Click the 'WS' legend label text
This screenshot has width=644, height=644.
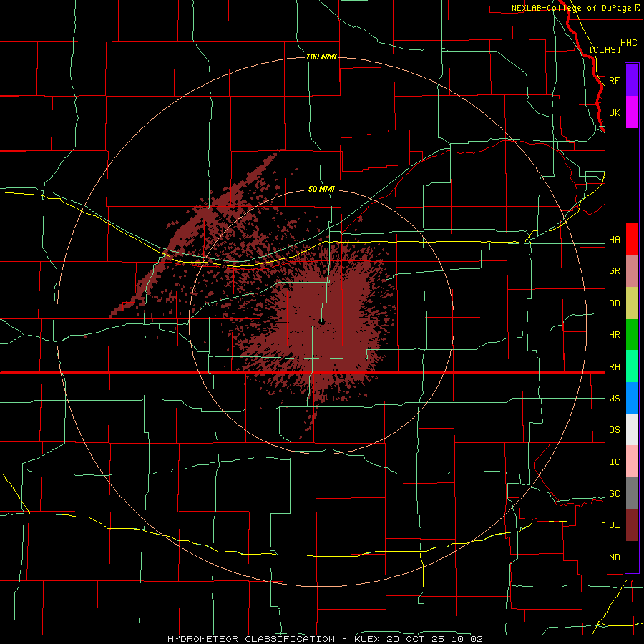tap(615, 399)
